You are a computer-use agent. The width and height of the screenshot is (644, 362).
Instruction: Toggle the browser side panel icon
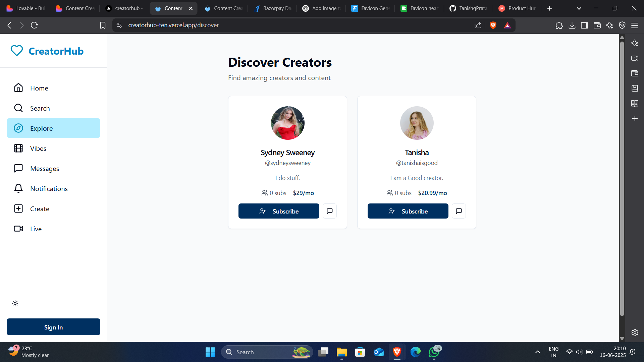point(584,25)
